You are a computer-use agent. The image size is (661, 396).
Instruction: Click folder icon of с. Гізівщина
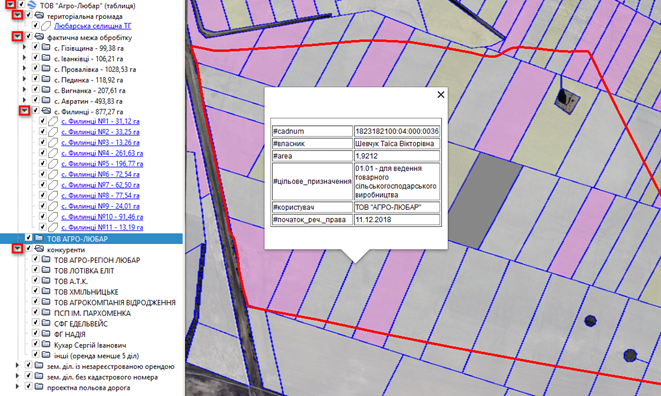(x=46, y=47)
